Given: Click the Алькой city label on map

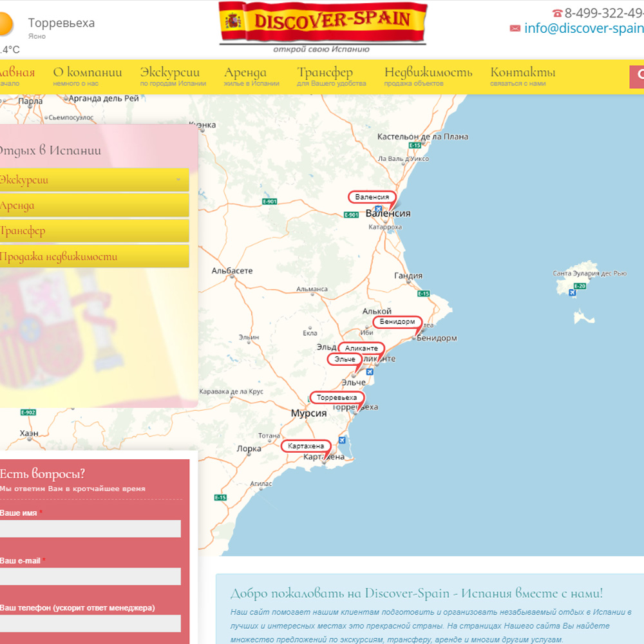Looking at the screenshot, I should coord(377,311).
